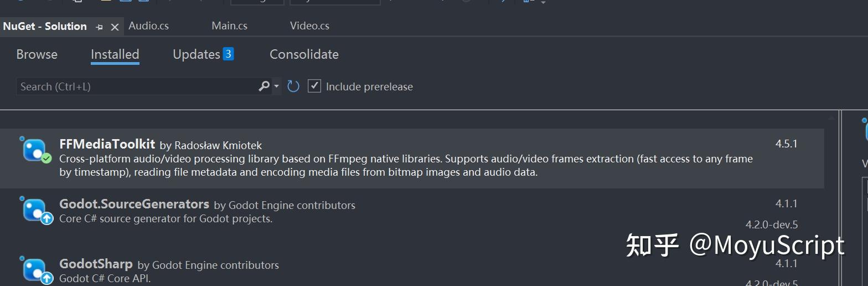Image resolution: width=868 pixels, height=286 pixels.
Task: Click the Godot.SourceGenerators package icon
Action: [x=33, y=210]
